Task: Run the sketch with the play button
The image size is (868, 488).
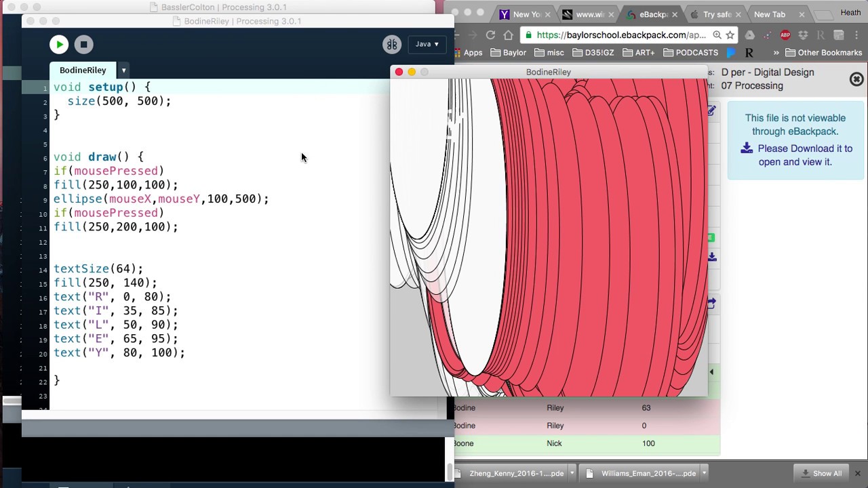Action: (x=59, y=45)
